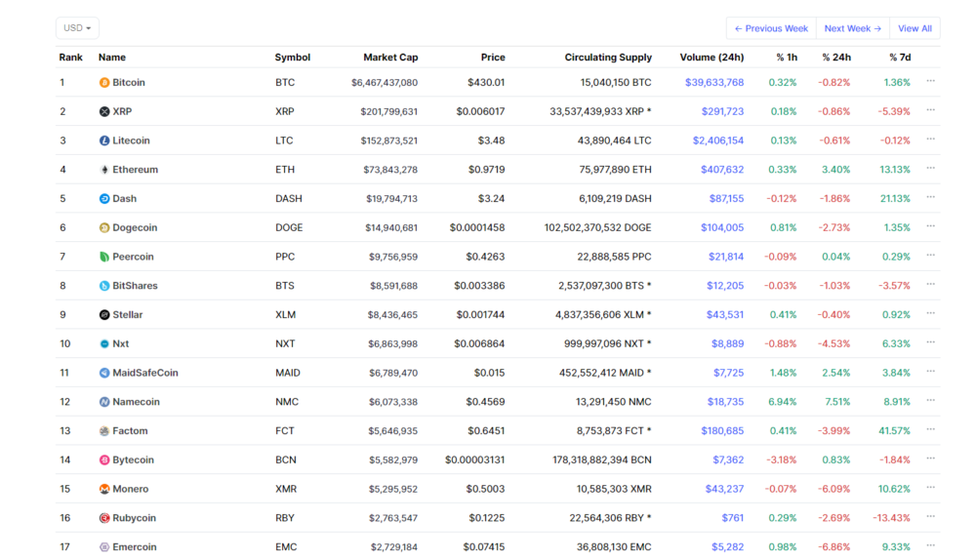Click the Bytecoin logo icon
976x560 pixels.
click(x=104, y=460)
